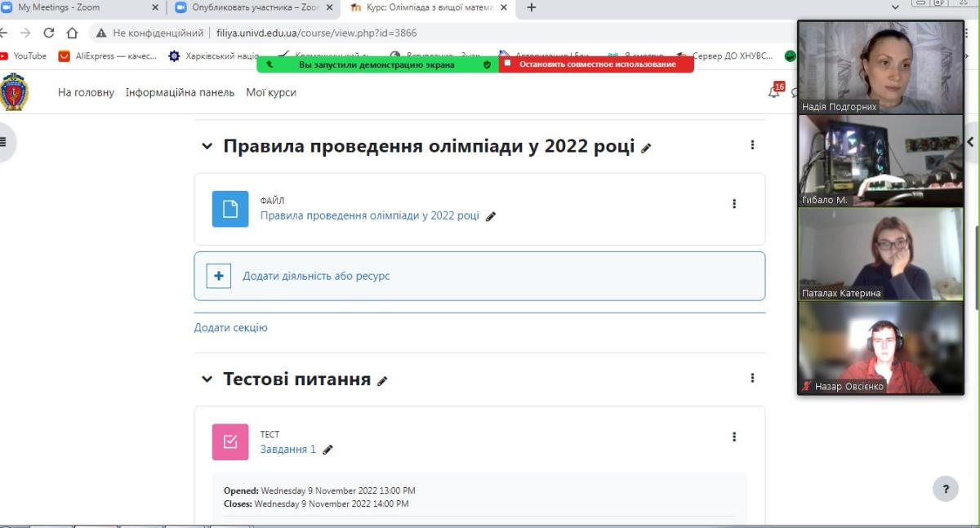Image resolution: width=980 pixels, height=528 pixels.
Task: Select Паталах Катерина video thumbnail
Action: point(880,254)
